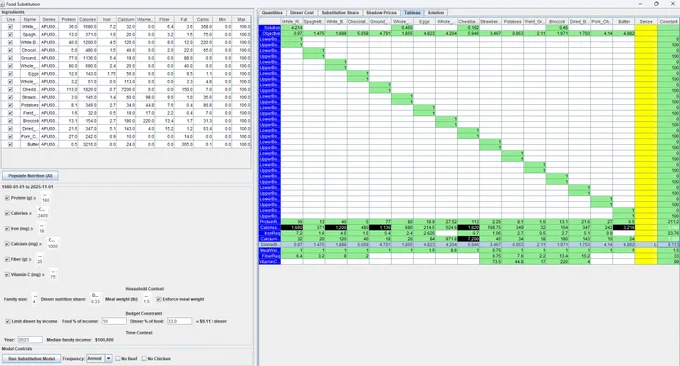The width and height of the screenshot is (680, 366).
Task: Click the Max column header
Action: click(241, 20)
